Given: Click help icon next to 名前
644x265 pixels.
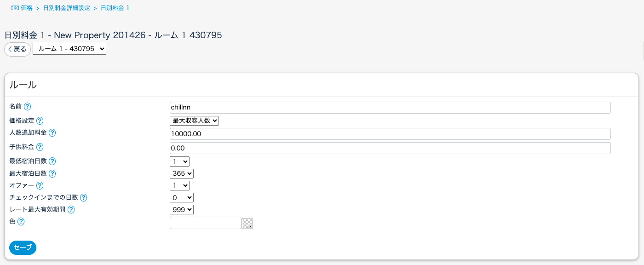Looking at the screenshot, I should [x=27, y=107].
